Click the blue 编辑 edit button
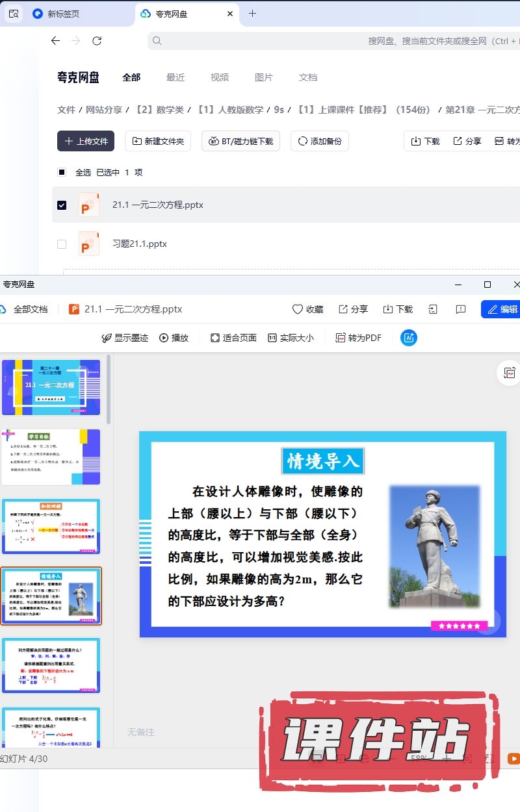The height and width of the screenshot is (812, 520). pyautogui.click(x=502, y=309)
